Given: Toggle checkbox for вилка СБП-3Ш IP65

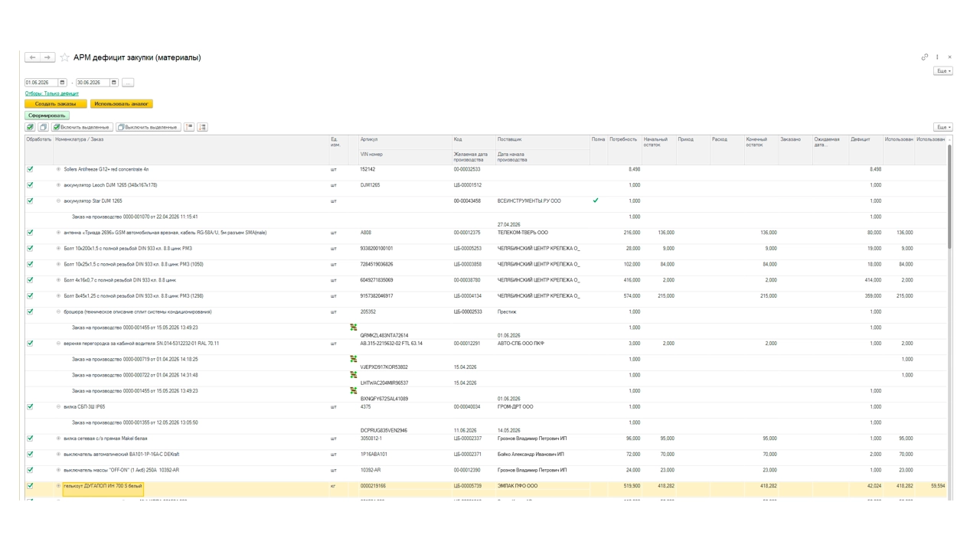Looking at the screenshot, I should pyautogui.click(x=31, y=406).
